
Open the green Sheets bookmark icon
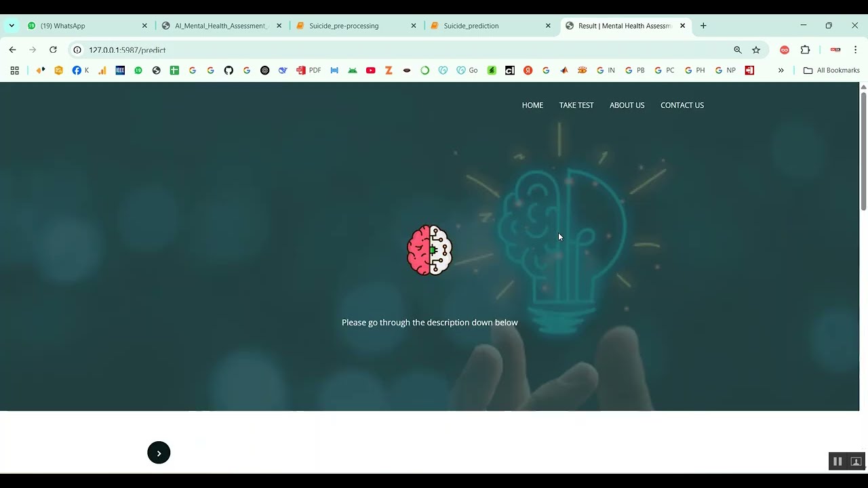(x=174, y=70)
